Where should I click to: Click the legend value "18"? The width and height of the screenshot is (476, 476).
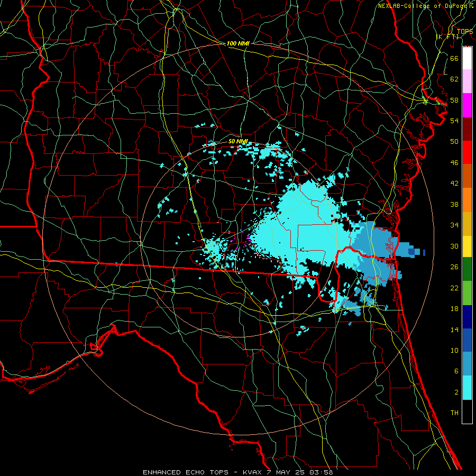pyautogui.click(x=454, y=309)
